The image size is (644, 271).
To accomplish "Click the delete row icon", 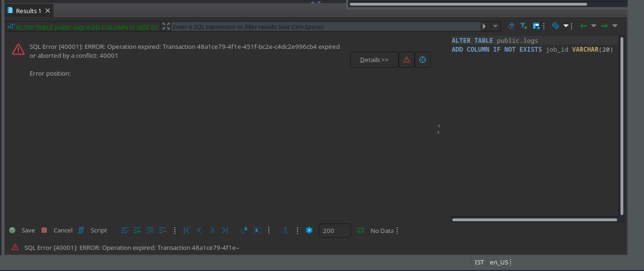I will click(163, 230).
